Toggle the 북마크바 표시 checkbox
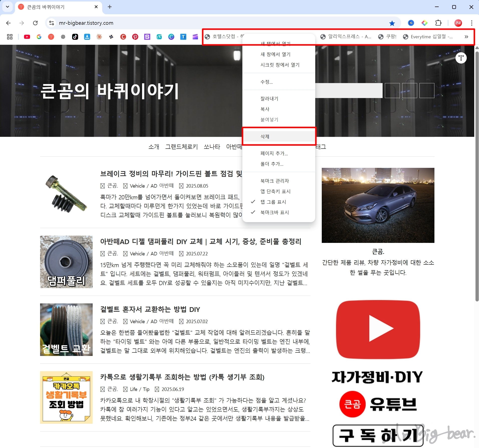This screenshot has height=448, width=479. pyautogui.click(x=274, y=212)
